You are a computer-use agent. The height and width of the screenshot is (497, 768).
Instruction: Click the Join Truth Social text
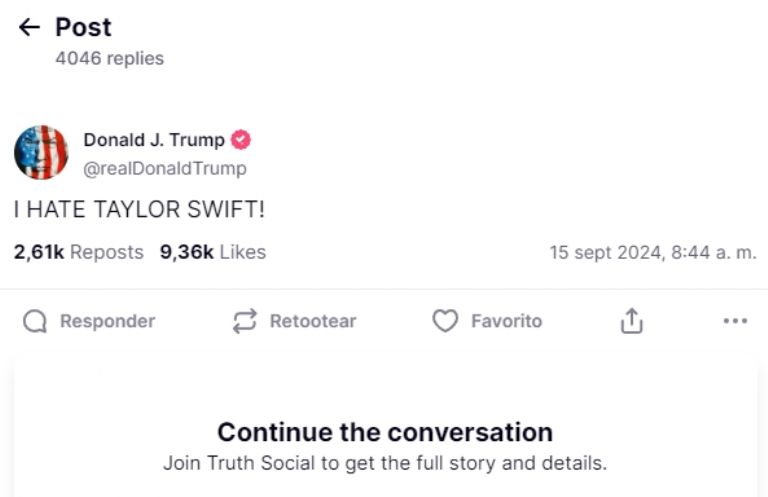(x=385, y=463)
